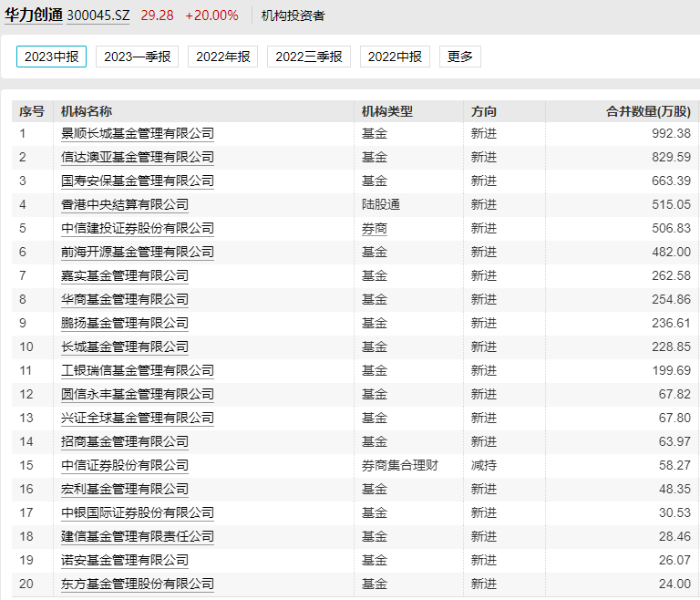
Task: Open the 2022年报 tab
Action: pos(222,57)
